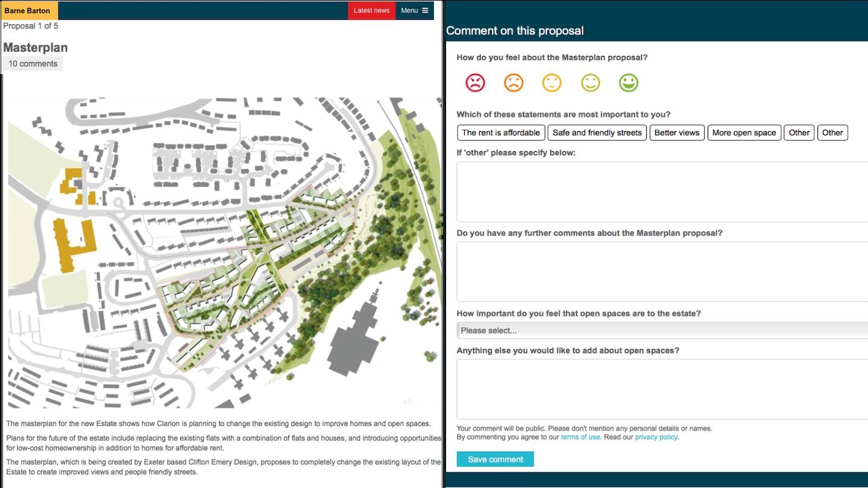Viewport: 868px width, 488px height.
Task: Open the terms of use link
Action: click(580, 437)
